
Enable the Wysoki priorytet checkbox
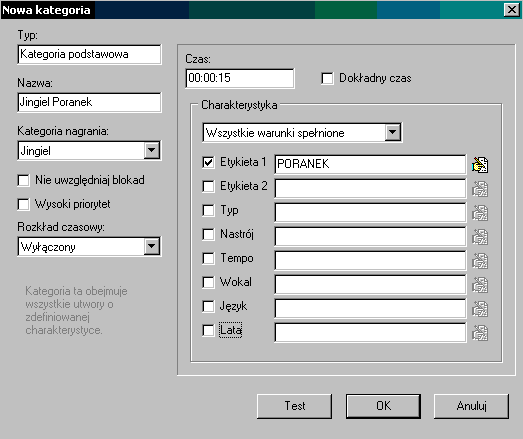click(23, 204)
